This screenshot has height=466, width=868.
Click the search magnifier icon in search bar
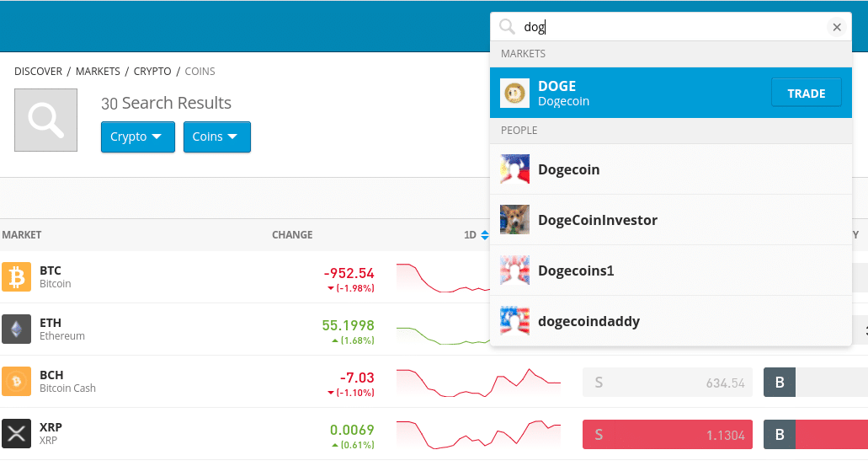point(507,27)
